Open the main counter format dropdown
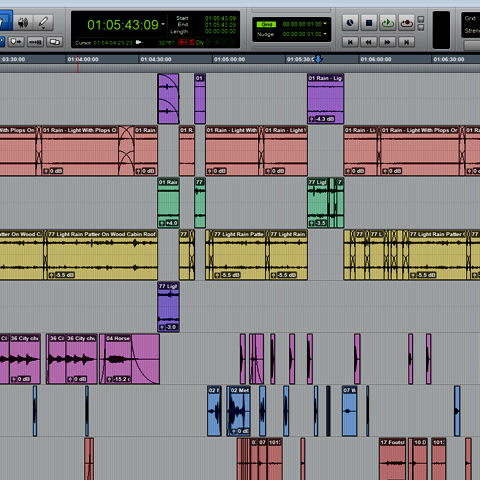 coord(163,24)
